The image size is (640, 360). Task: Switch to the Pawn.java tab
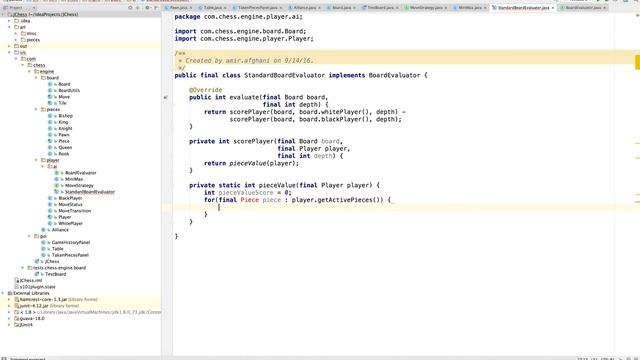click(x=178, y=8)
